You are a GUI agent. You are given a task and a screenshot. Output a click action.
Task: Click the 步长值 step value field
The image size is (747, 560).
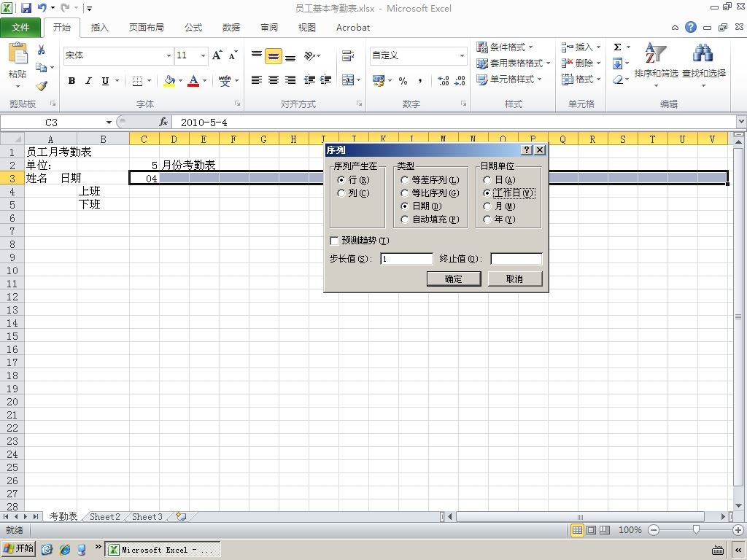point(406,259)
